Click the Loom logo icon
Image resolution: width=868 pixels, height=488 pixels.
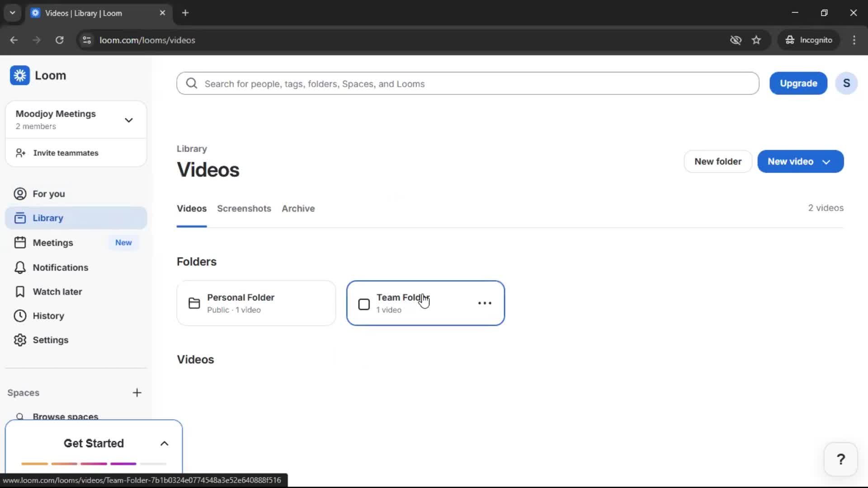pos(20,75)
